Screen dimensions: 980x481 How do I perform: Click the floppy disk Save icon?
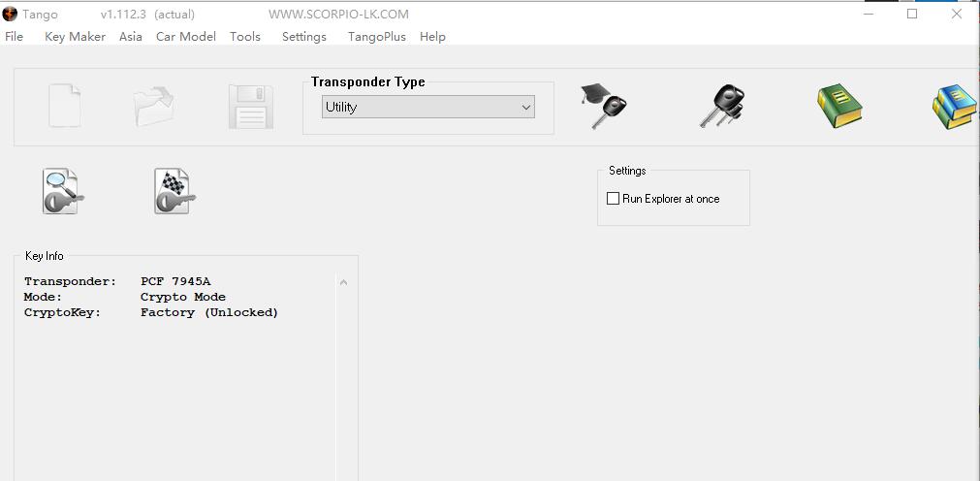click(x=251, y=107)
